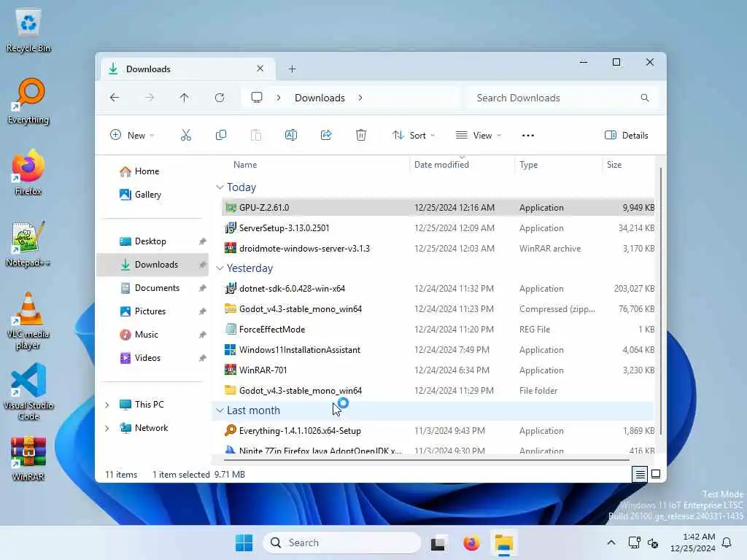Open the New dropdown menu
Viewport: 747px width, 560px height.
[x=132, y=135]
